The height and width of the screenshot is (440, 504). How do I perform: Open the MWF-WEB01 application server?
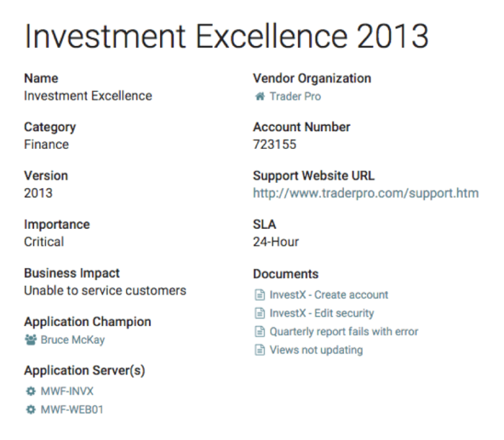pos(72,410)
